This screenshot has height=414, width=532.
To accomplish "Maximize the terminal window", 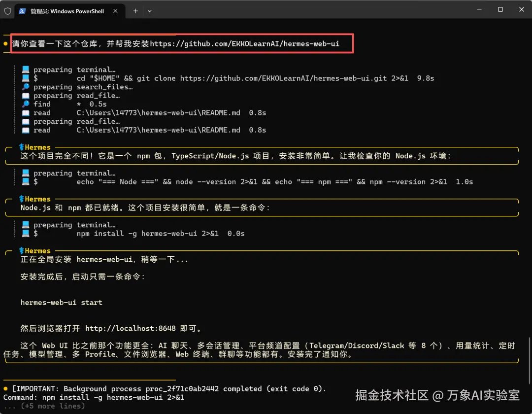I will [x=500, y=9].
